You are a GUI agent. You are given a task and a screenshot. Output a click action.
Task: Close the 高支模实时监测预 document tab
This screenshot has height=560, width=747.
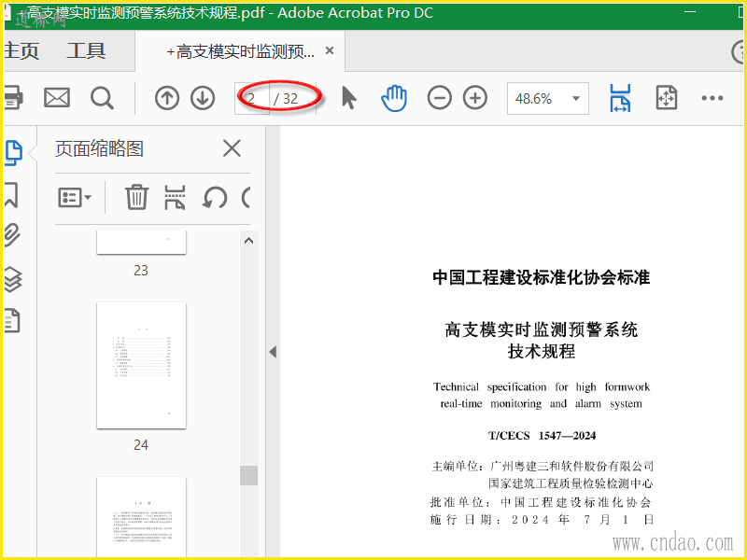pos(330,50)
